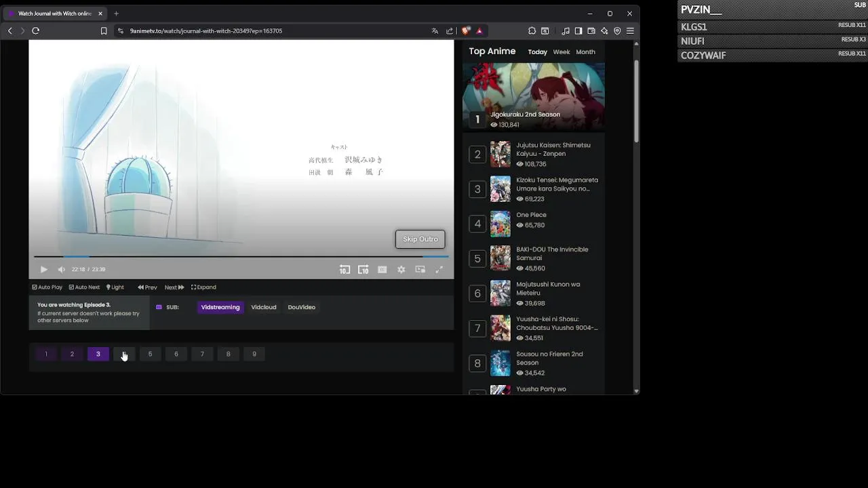Select episode 6

pyautogui.click(x=176, y=354)
